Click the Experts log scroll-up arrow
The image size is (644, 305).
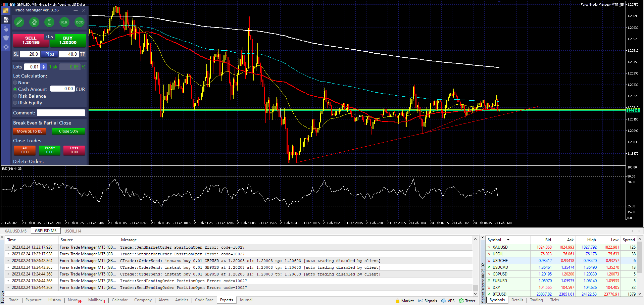(x=475, y=239)
